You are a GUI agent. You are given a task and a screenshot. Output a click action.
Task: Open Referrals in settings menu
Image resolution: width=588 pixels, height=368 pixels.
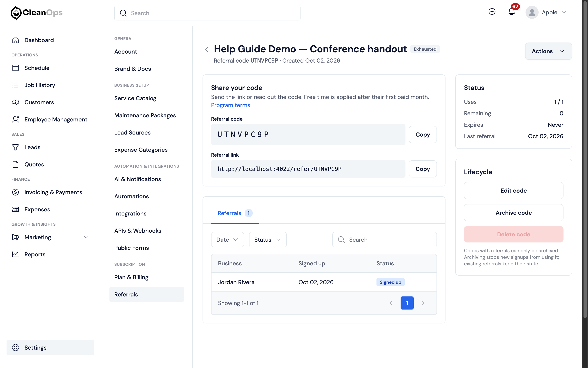click(x=147, y=294)
